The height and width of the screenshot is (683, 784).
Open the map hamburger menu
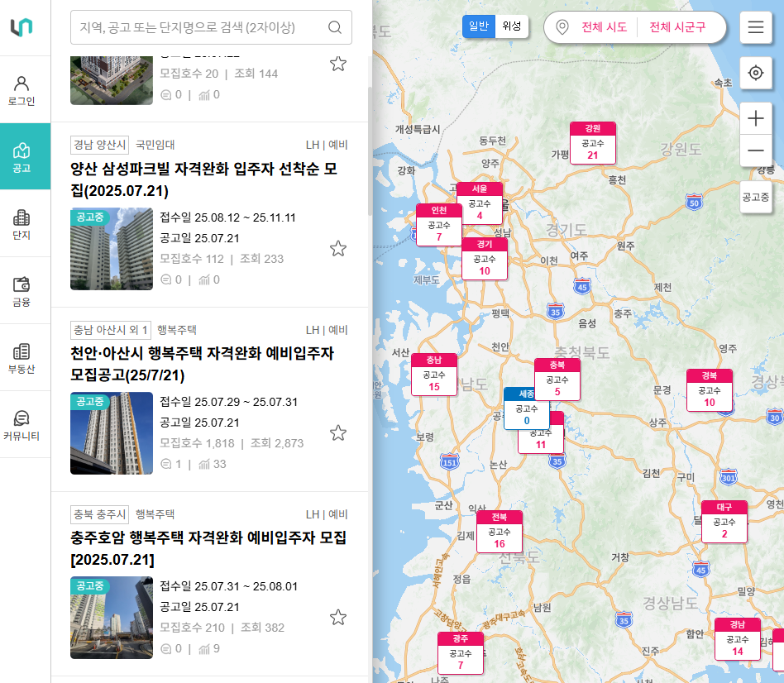click(755, 27)
